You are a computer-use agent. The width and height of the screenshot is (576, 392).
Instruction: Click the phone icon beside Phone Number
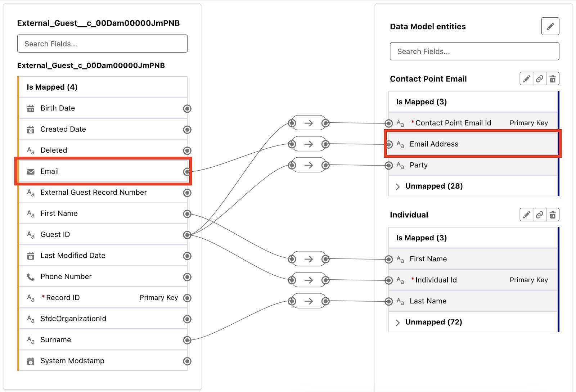(x=30, y=277)
